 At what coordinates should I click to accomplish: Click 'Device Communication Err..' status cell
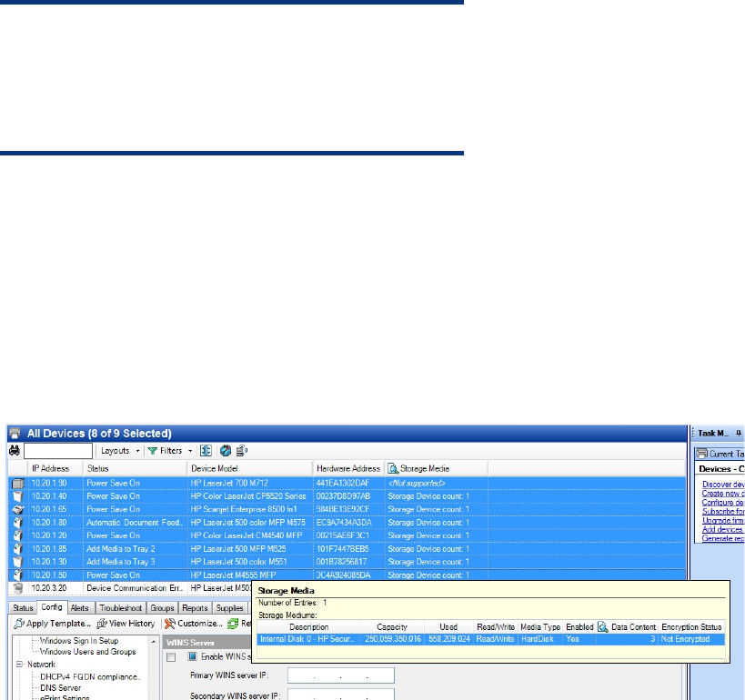click(x=135, y=588)
